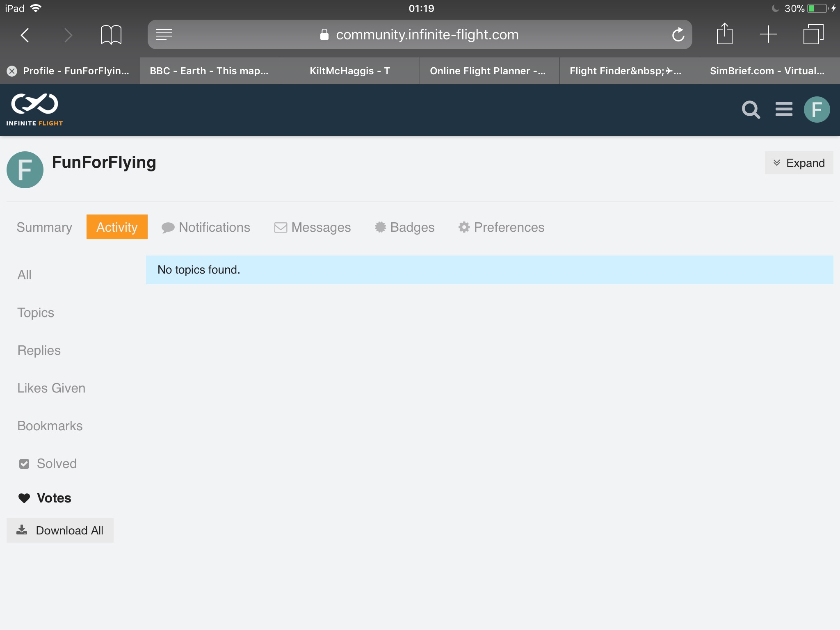The height and width of the screenshot is (630, 840).
Task: Go back with Safari back arrow
Action: click(x=25, y=35)
